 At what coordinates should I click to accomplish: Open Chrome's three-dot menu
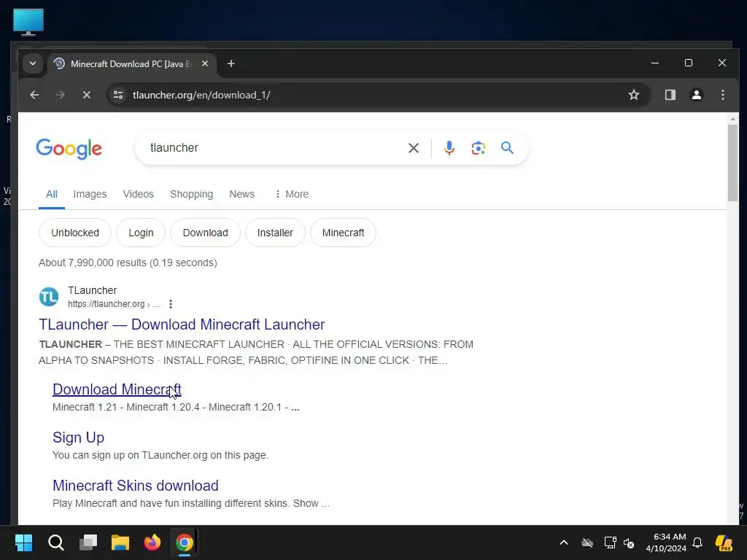pyautogui.click(x=723, y=95)
